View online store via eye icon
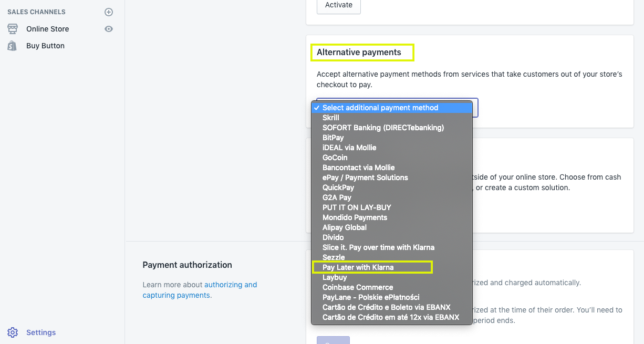The height and width of the screenshot is (344, 644). (x=109, y=29)
